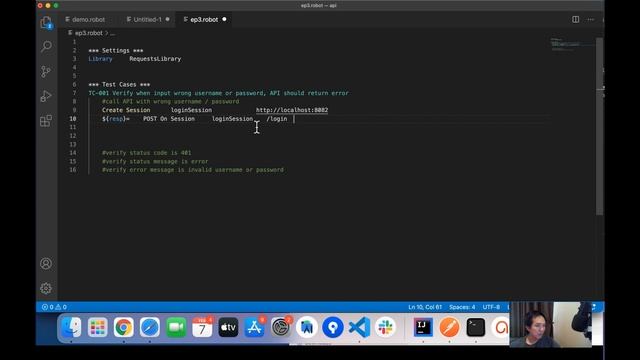The width and height of the screenshot is (640, 360).
Task: Click the editor vertical scrollbar
Action: (599, 127)
